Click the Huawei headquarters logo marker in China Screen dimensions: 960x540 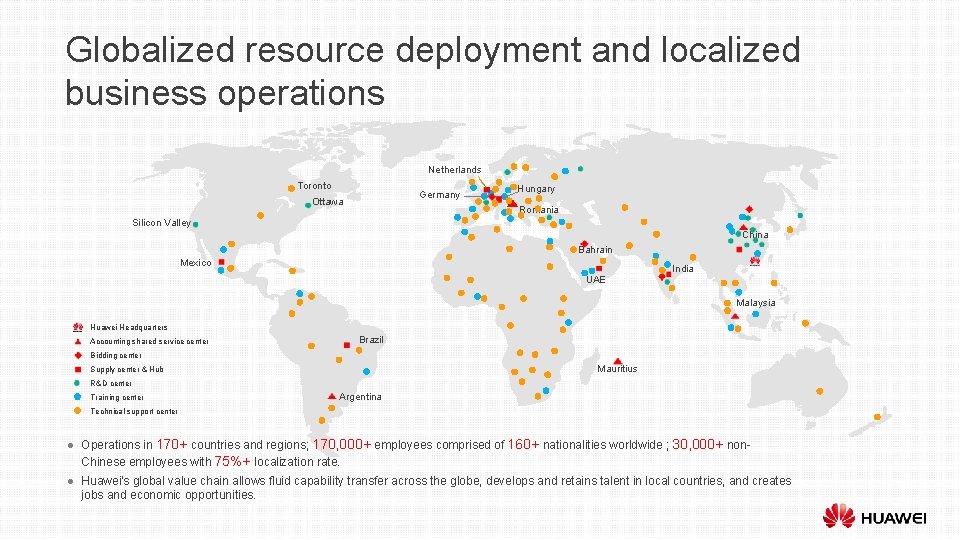pos(755,262)
